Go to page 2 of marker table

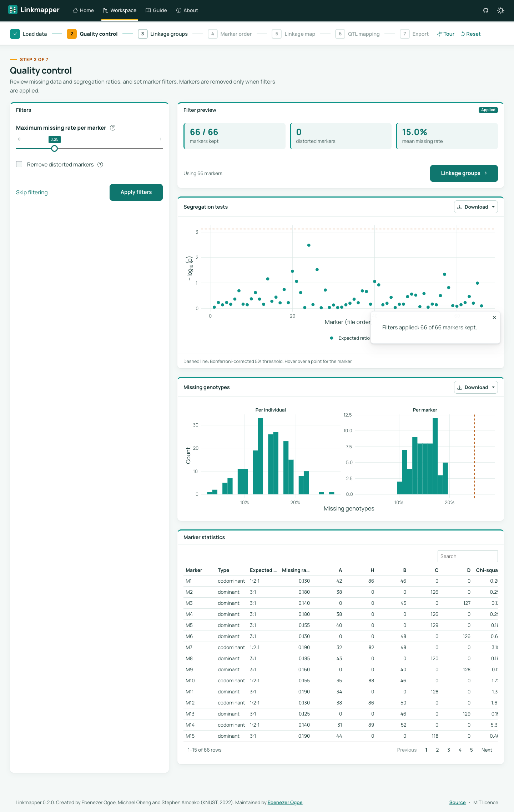[x=437, y=750]
